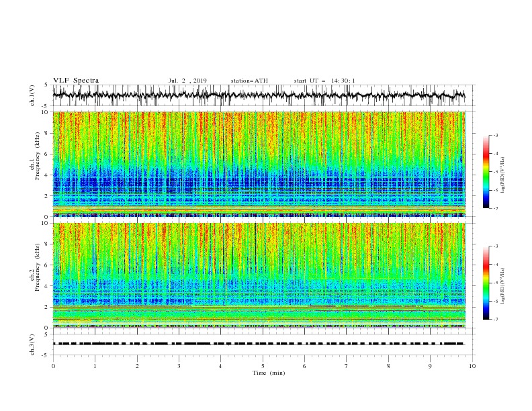Click the "ch.3(V)" axis label
The image size is (532, 411).
32,345
